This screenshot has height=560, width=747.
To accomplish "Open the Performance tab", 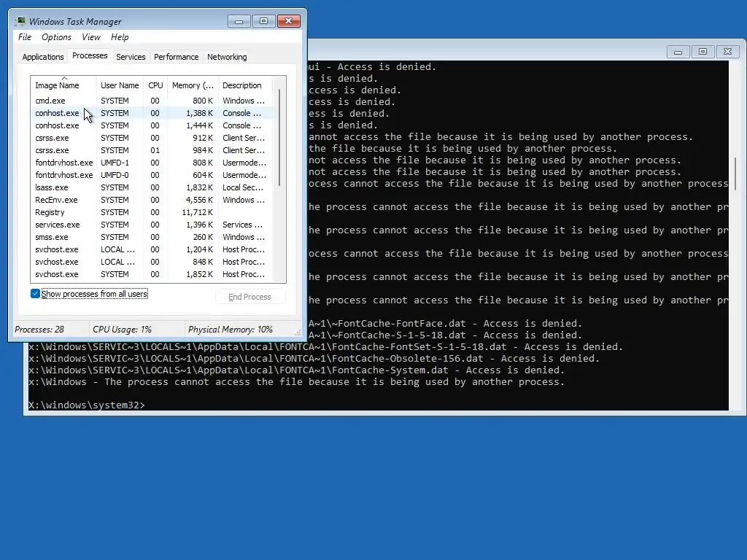I will point(176,57).
